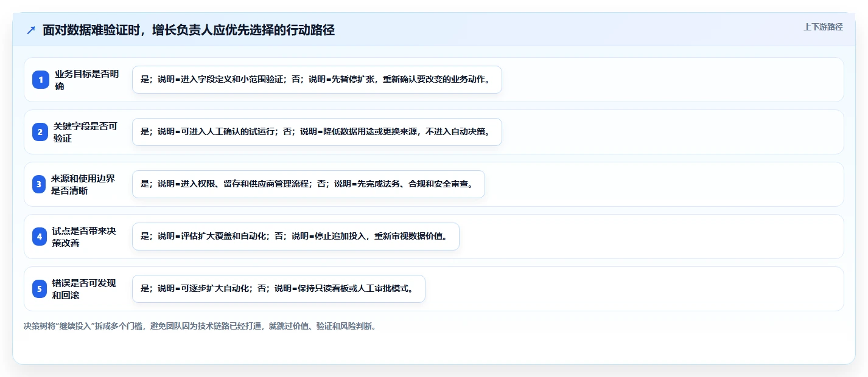Click the footnote starting with 决策树将
This screenshot has width=868, height=377.
click(200, 326)
